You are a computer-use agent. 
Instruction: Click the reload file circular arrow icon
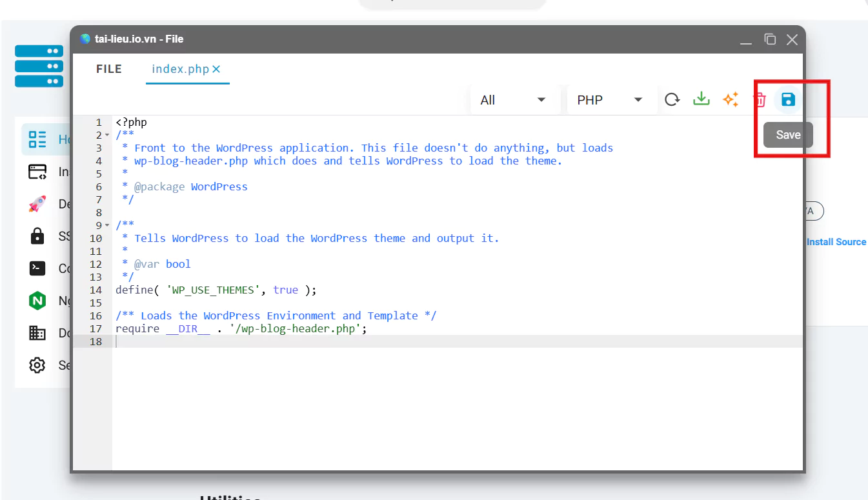(672, 99)
